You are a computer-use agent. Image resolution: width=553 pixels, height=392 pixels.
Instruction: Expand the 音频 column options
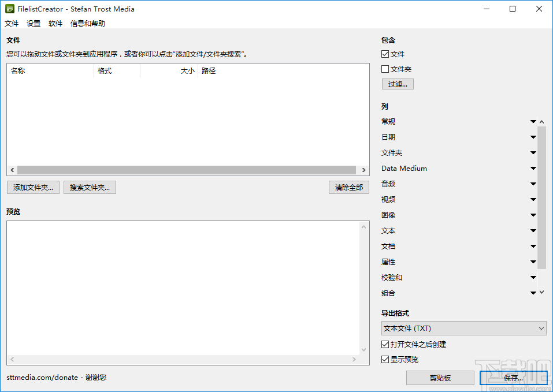click(533, 184)
